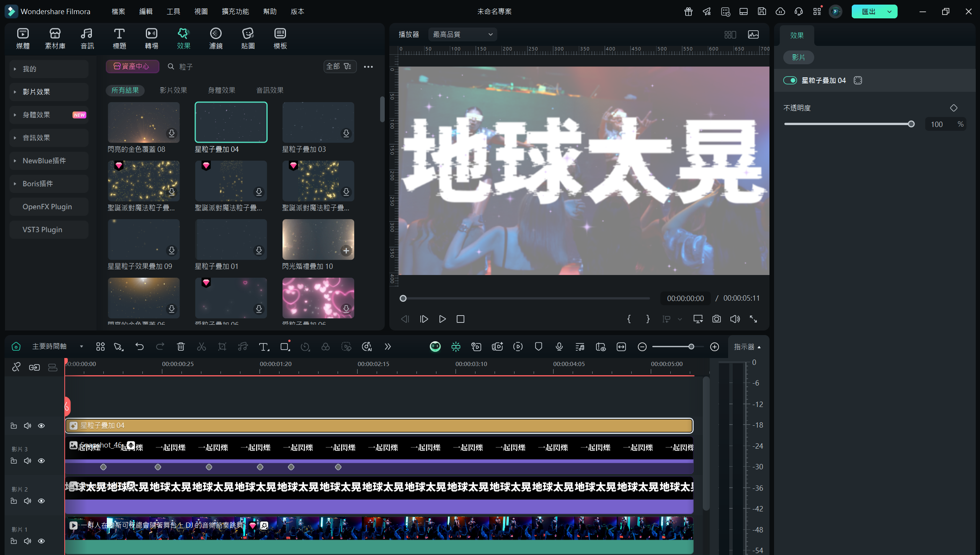Screen dimensions: 980x555
Task: Open the 最高品質 playback quality dropdown
Action: tap(462, 34)
